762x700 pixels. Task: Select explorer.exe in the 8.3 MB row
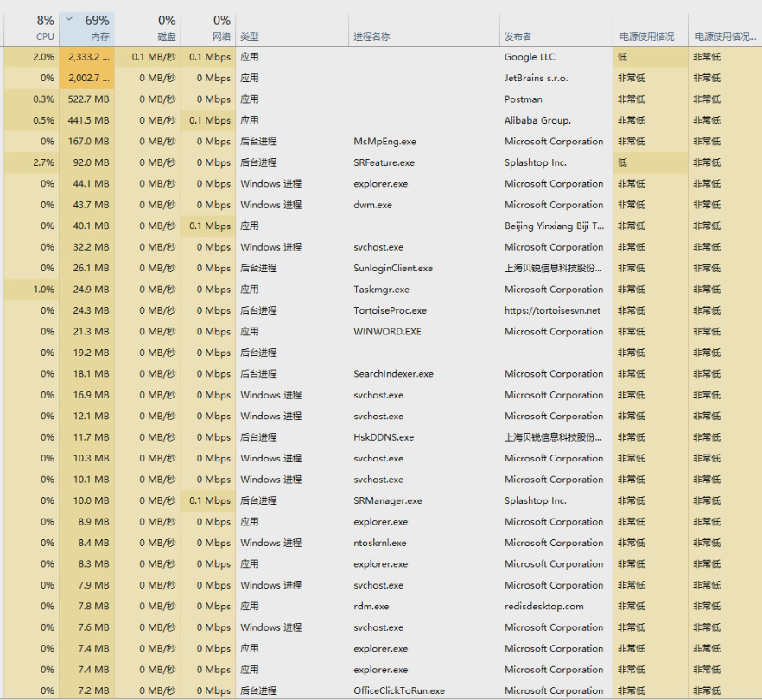380,563
